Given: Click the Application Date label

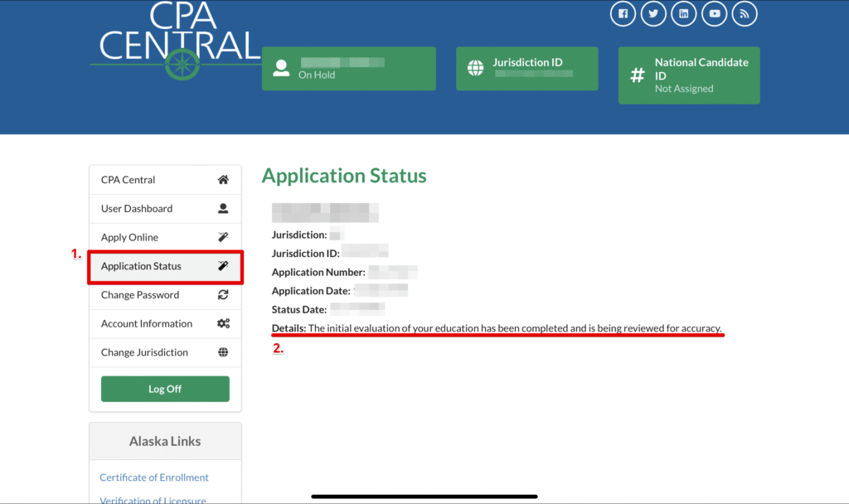Looking at the screenshot, I should 311,291.
